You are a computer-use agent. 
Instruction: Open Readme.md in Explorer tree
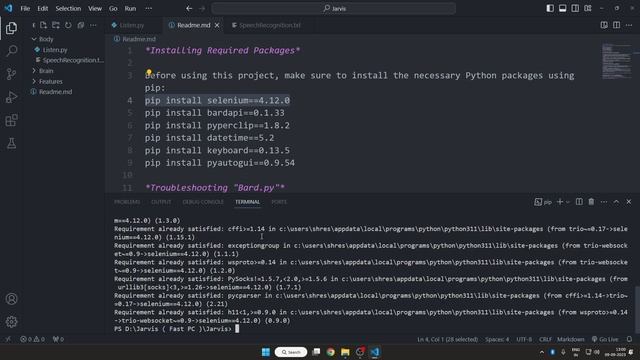56,92
